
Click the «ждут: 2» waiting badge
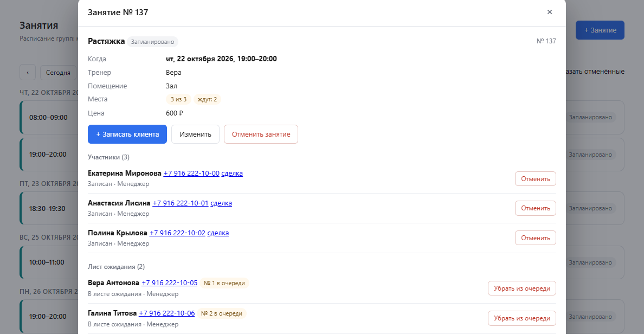[x=207, y=99]
